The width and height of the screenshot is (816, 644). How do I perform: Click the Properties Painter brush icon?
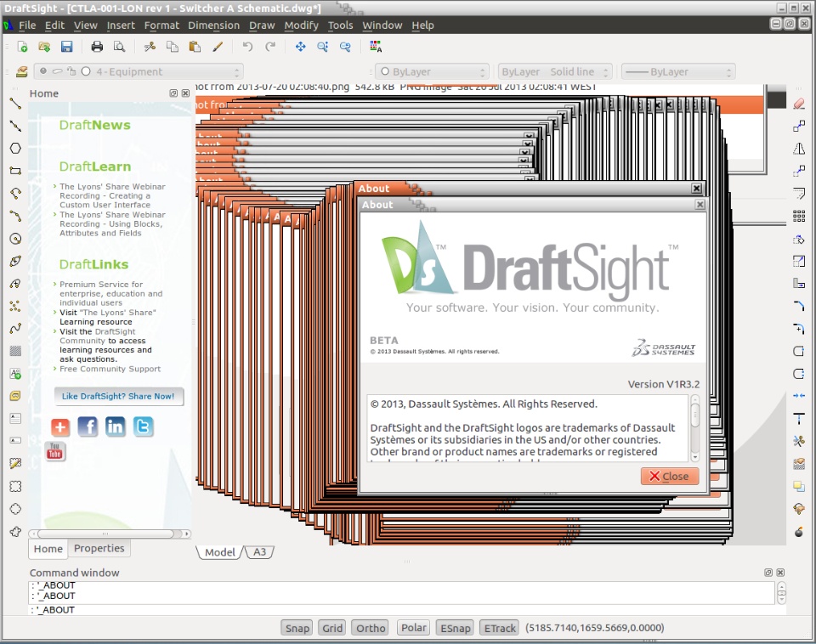click(x=218, y=47)
